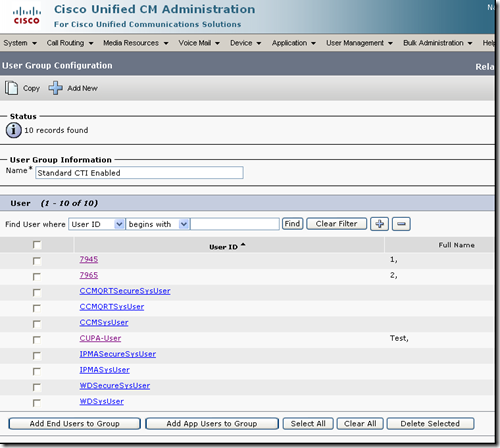Check the IPMASysUser checkbox

click(x=37, y=371)
